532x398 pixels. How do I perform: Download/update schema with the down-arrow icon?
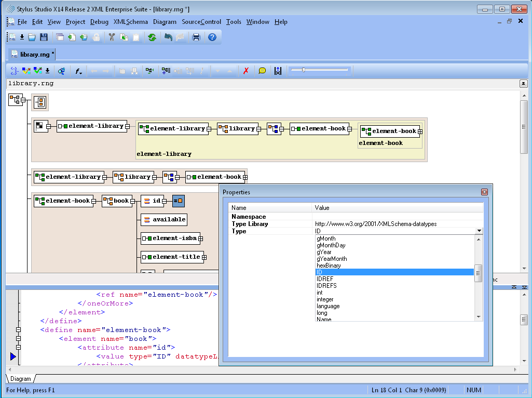[22, 37]
